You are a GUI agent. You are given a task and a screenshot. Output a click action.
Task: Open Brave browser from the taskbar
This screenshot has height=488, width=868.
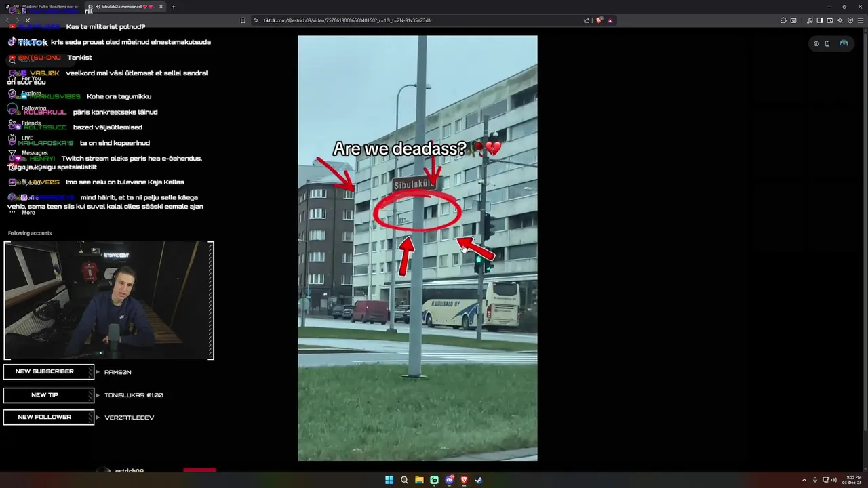tap(464, 480)
